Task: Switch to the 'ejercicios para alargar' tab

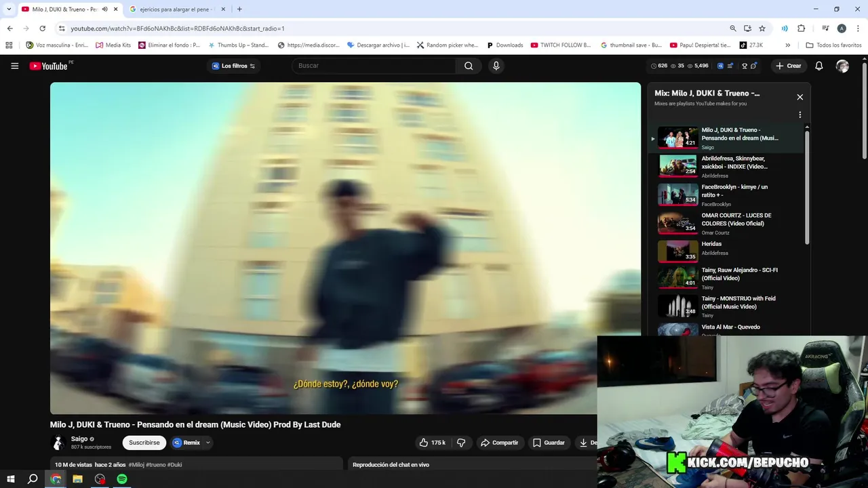Action: pos(177,9)
